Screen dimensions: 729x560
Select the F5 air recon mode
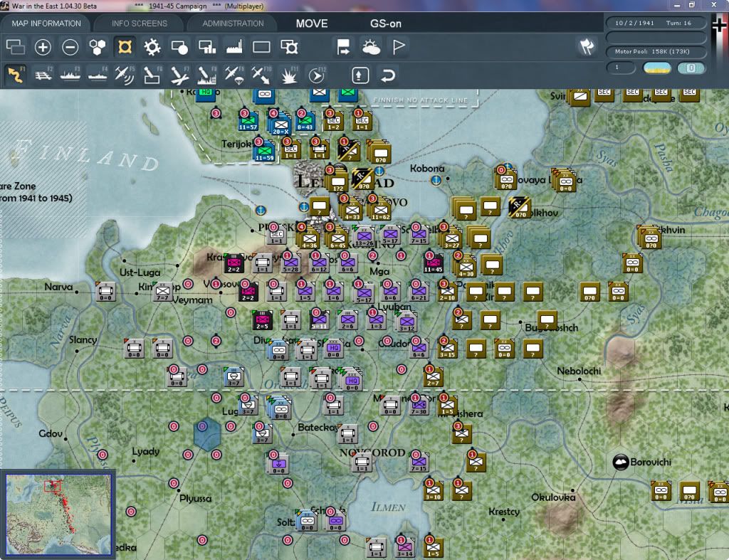point(125,75)
